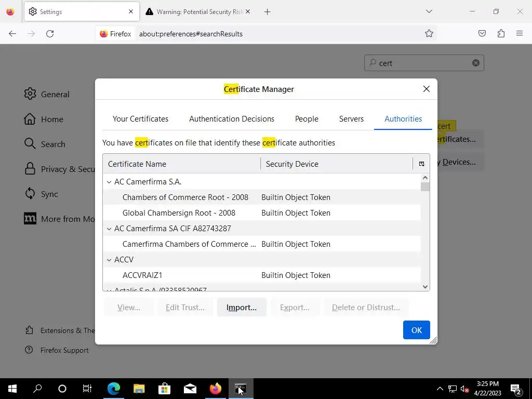Open Firefox Support link
This screenshot has width=532, height=399.
pyautogui.click(x=57, y=350)
